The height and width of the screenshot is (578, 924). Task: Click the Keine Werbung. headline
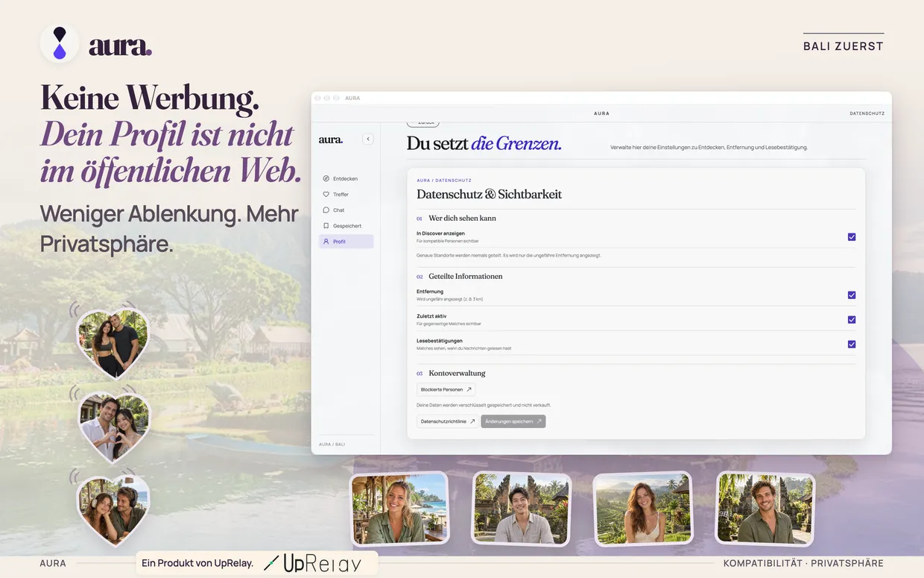(150, 98)
